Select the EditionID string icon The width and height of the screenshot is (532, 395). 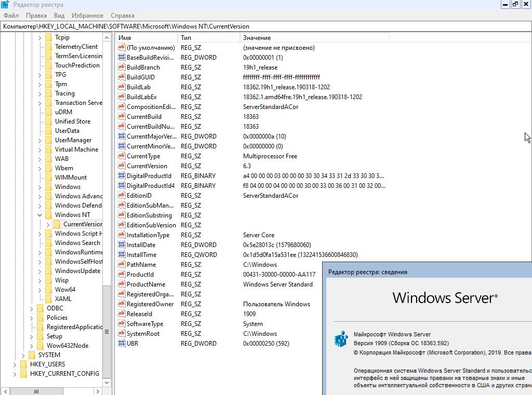[x=122, y=195]
